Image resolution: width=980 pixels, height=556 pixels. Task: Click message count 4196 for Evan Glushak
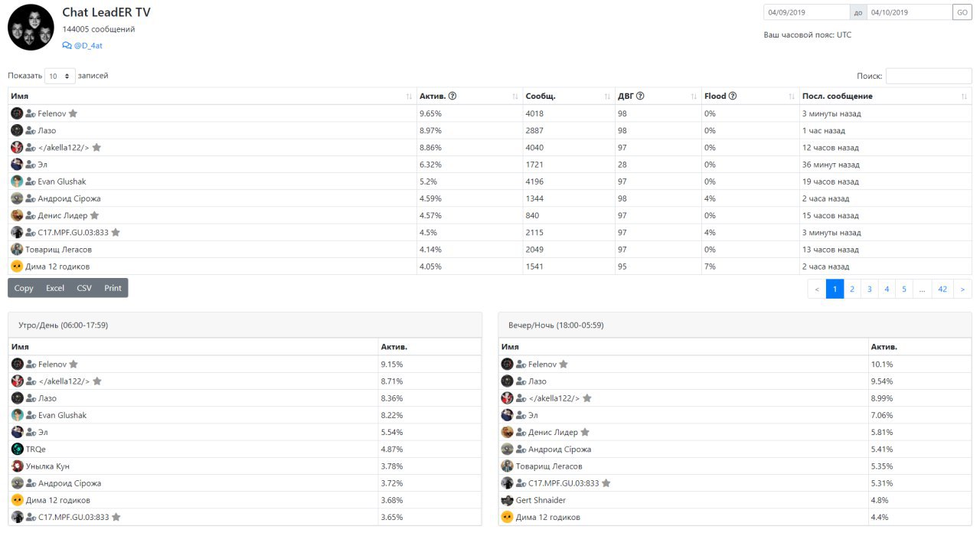534,182
